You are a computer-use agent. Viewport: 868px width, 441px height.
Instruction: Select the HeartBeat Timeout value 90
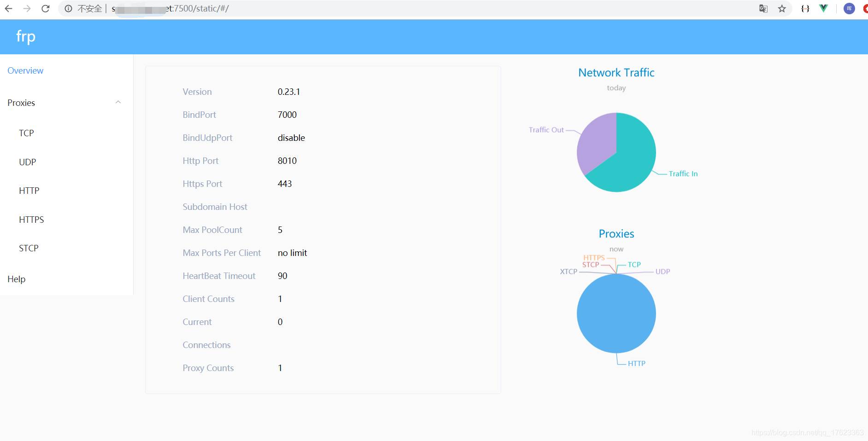282,276
